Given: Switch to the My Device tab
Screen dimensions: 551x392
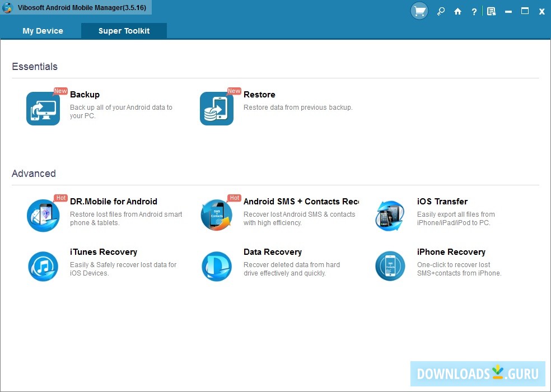Looking at the screenshot, I should [x=43, y=31].
